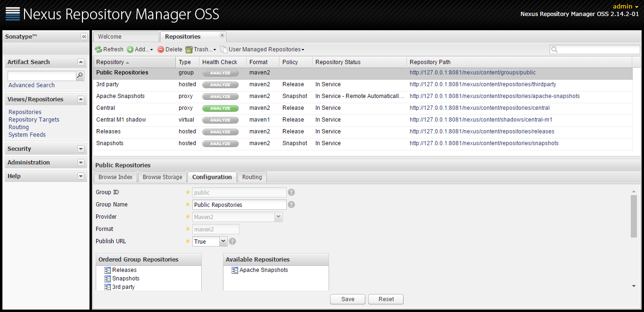Select the Configuration tab
The width and height of the screenshot is (644, 312).
click(212, 177)
